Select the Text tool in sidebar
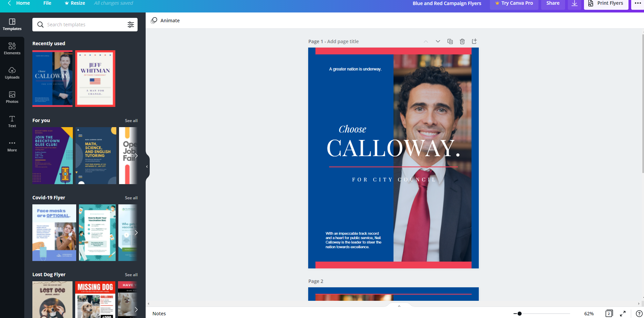 pos(12,121)
